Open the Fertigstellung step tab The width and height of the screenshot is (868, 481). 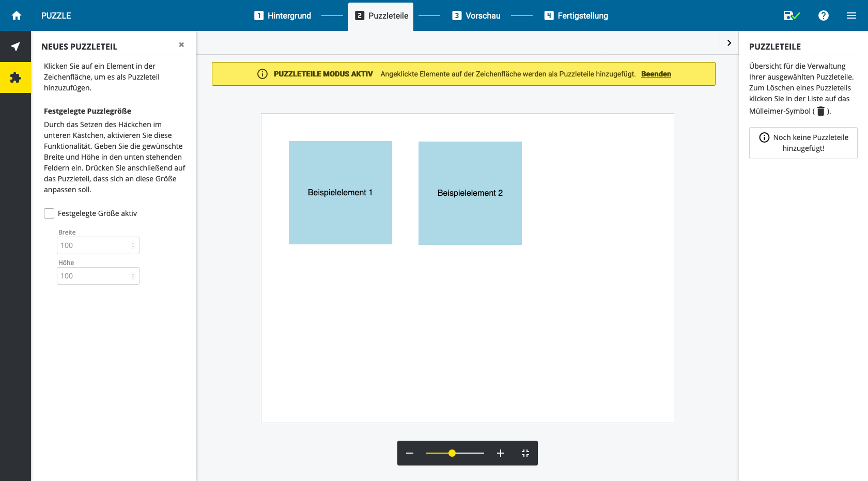(576, 15)
